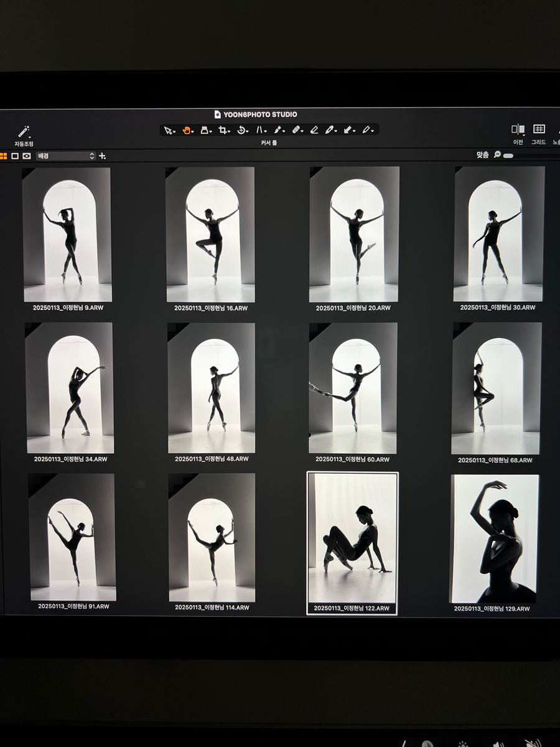Select thumbnail of 이정현님 20.ARW
This screenshot has width=560, height=747.
tap(354, 235)
